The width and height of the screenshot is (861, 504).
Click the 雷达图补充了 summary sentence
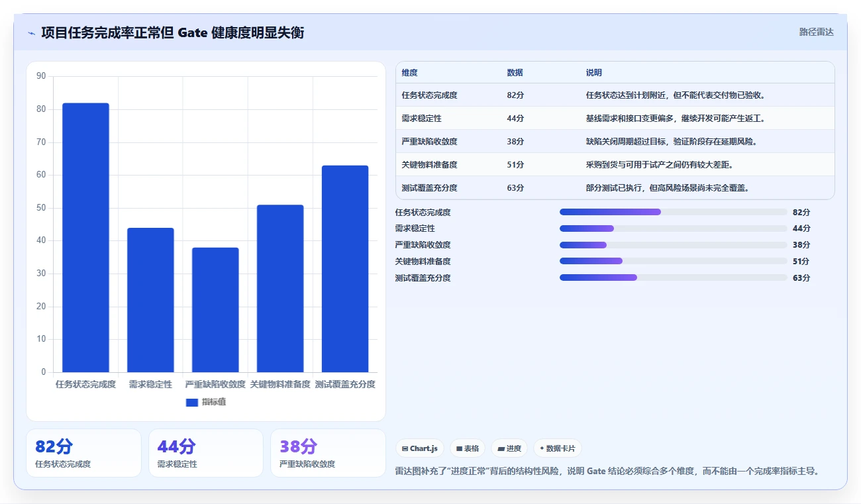tap(607, 472)
